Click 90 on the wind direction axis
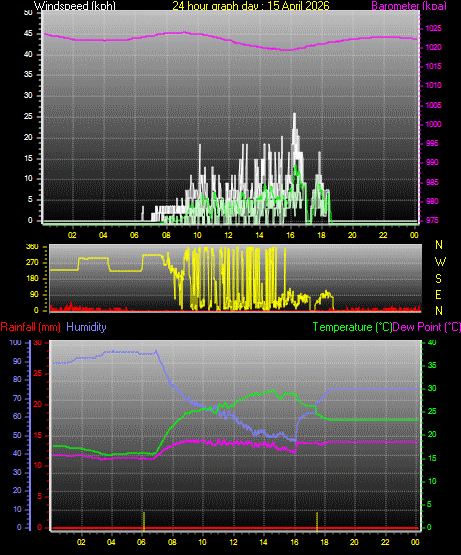The height and width of the screenshot is (555, 461). pos(34,294)
